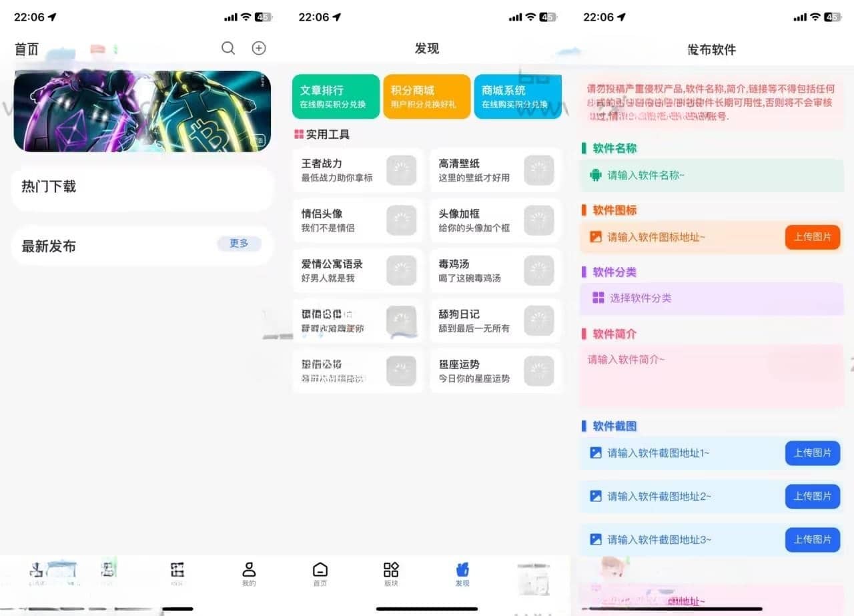The width and height of the screenshot is (854, 616).
Task: Select the 软件名称 section label
Action: pyautogui.click(x=614, y=148)
